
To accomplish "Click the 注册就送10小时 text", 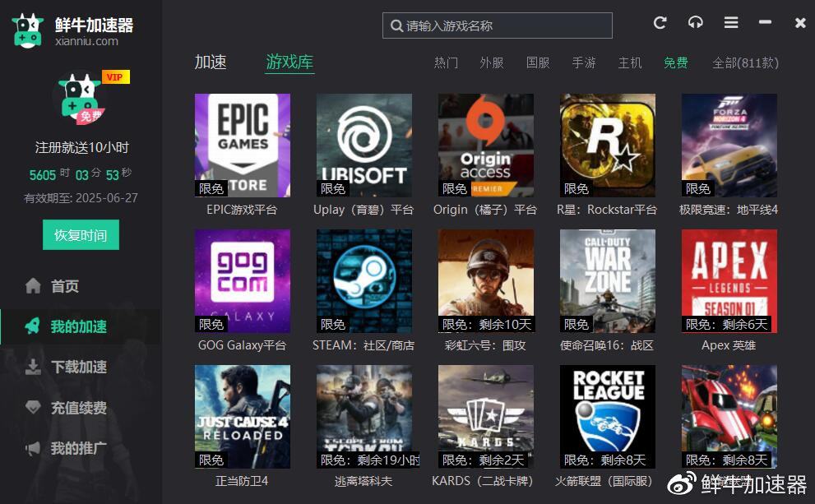I will 82,147.
